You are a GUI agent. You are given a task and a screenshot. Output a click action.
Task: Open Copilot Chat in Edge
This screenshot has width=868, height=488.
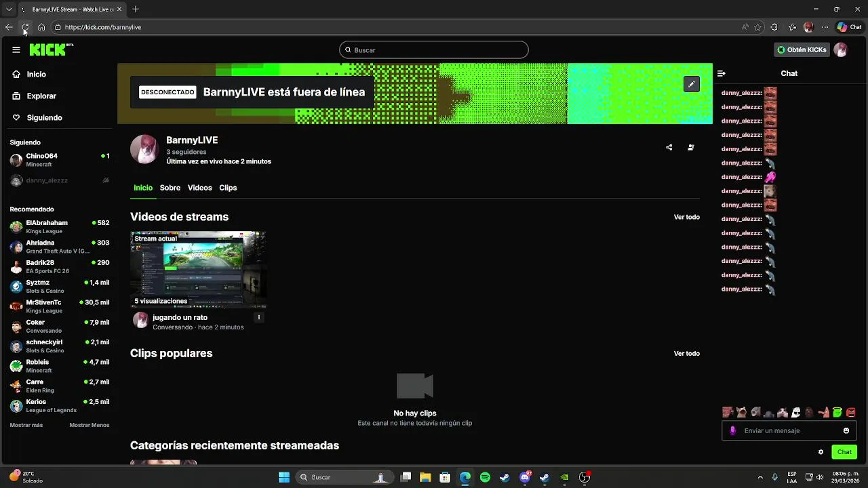(850, 27)
